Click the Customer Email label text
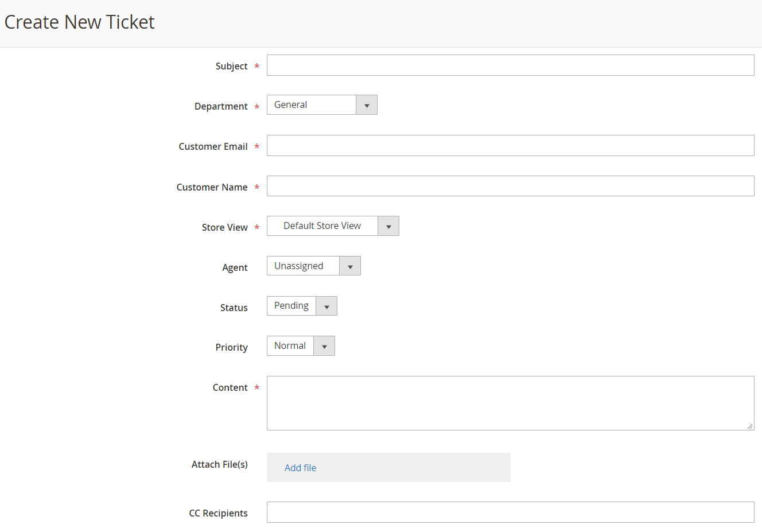This screenshot has height=532, width=762. [213, 146]
